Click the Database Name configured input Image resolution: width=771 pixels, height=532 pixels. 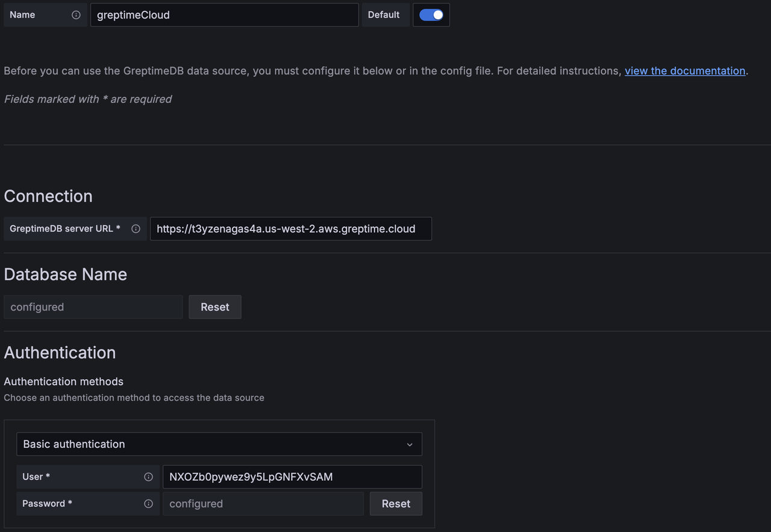point(93,307)
